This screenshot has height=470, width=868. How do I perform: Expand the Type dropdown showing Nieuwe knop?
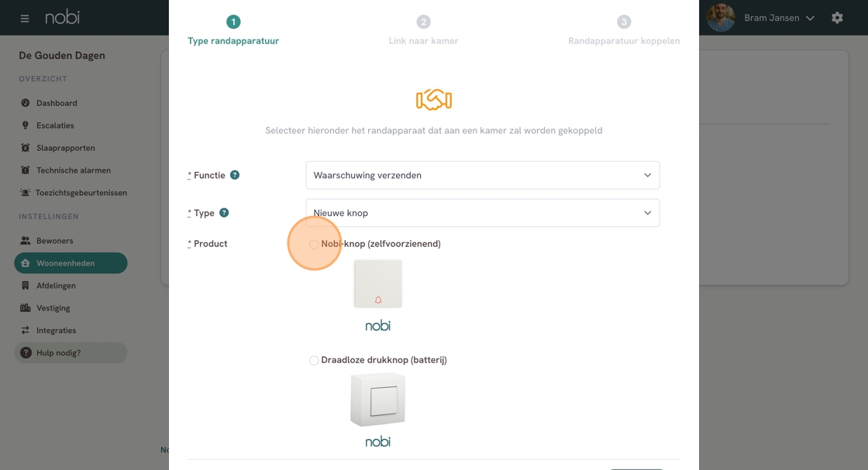tap(483, 213)
